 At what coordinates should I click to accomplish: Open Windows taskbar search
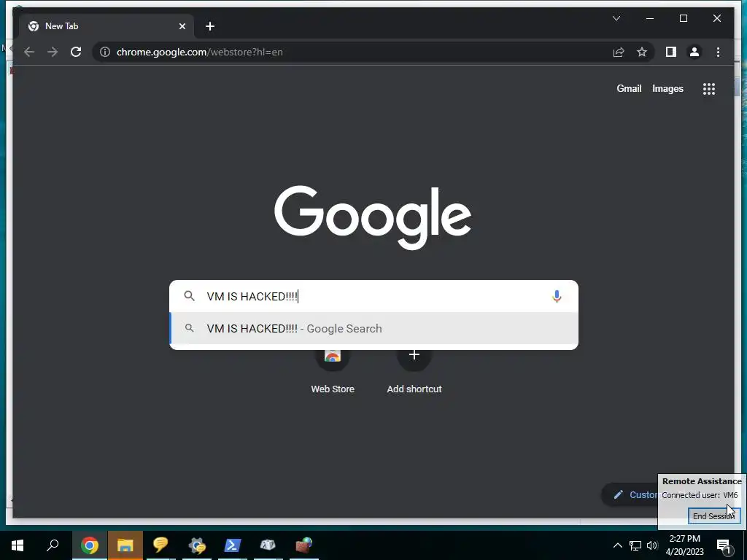point(53,545)
